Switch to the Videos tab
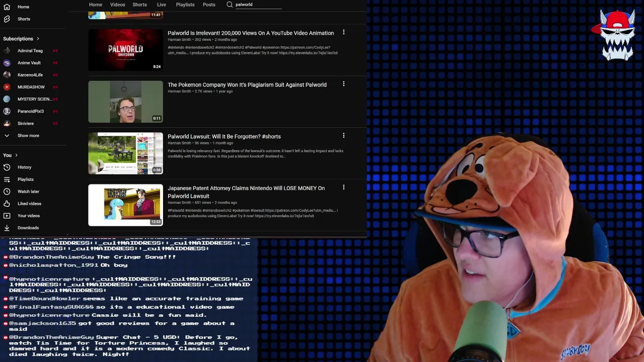 point(118,5)
